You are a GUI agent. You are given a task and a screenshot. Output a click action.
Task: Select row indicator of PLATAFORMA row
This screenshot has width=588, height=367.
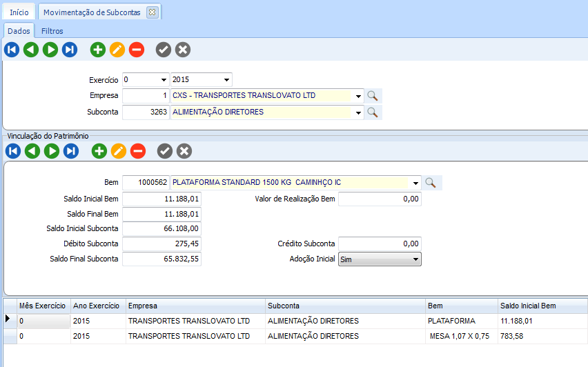click(x=10, y=321)
